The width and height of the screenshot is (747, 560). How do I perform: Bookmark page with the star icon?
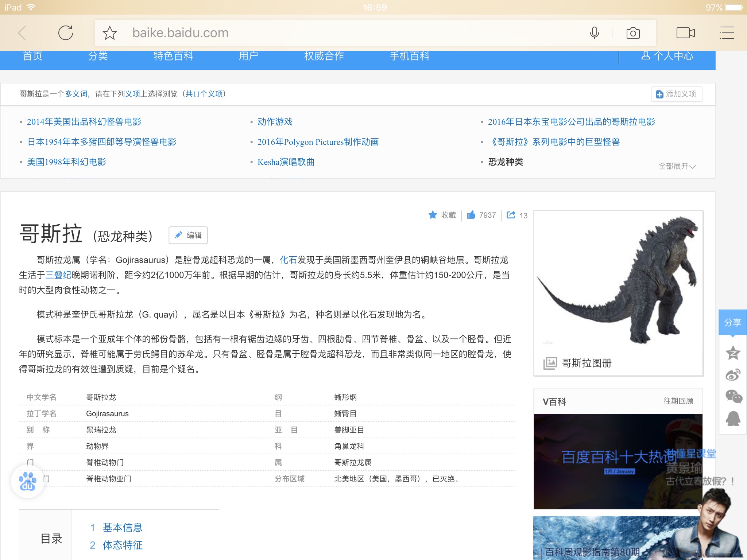(x=109, y=33)
